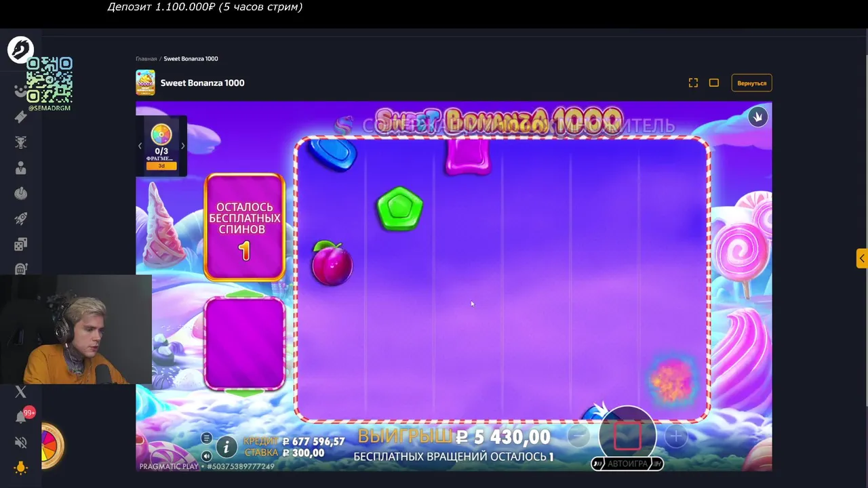
Task: Increase bet with plus button
Action: (x=676, y=436)
